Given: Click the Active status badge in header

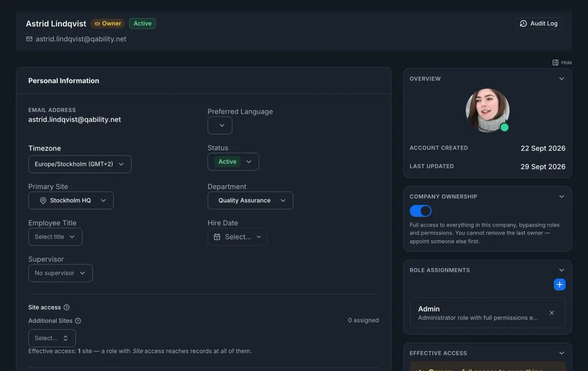Looking at the screenshot, I should coord(142,23).
